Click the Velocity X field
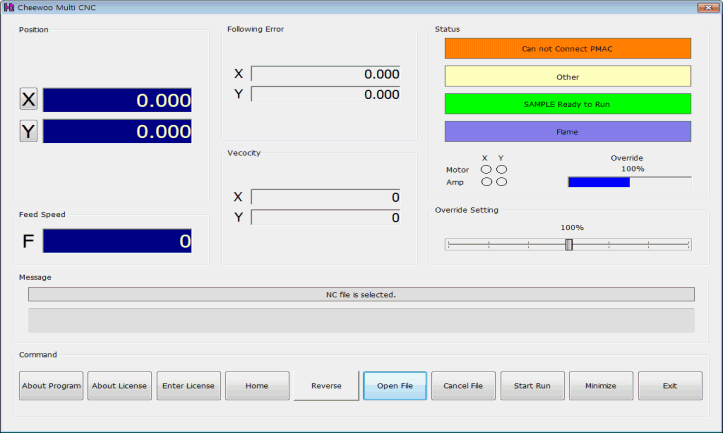Screen dimensions: 723x433 tap(326, 197)
